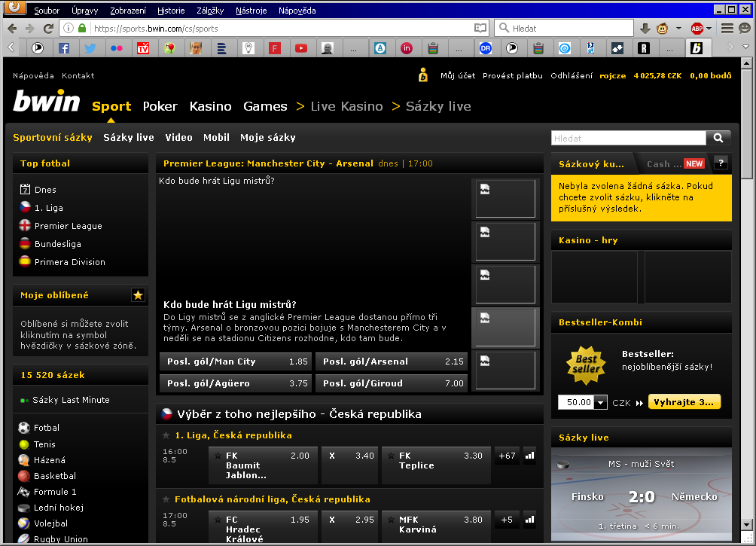
Task: Toggle favorite star on MFK Karviná
Action: [391, 520]
